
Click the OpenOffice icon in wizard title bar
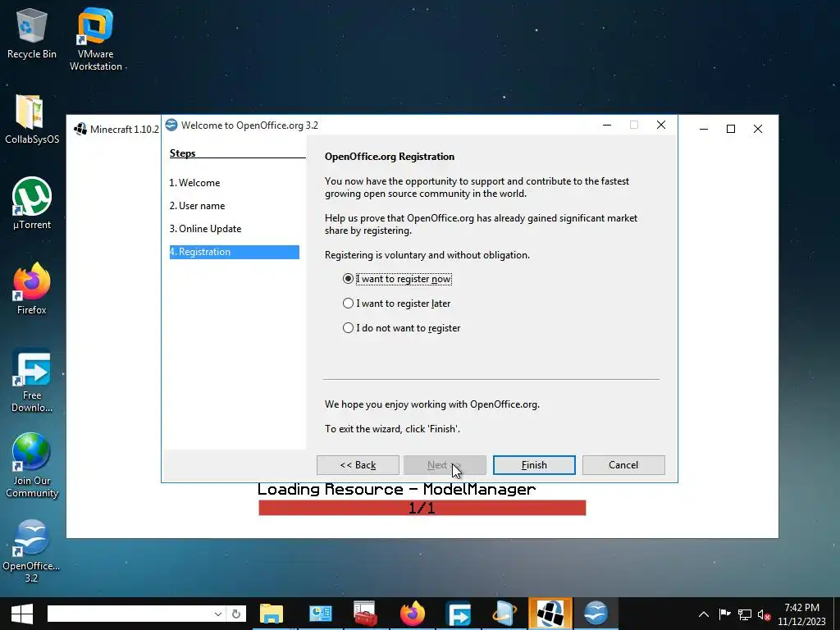click(x=171, y=126)
